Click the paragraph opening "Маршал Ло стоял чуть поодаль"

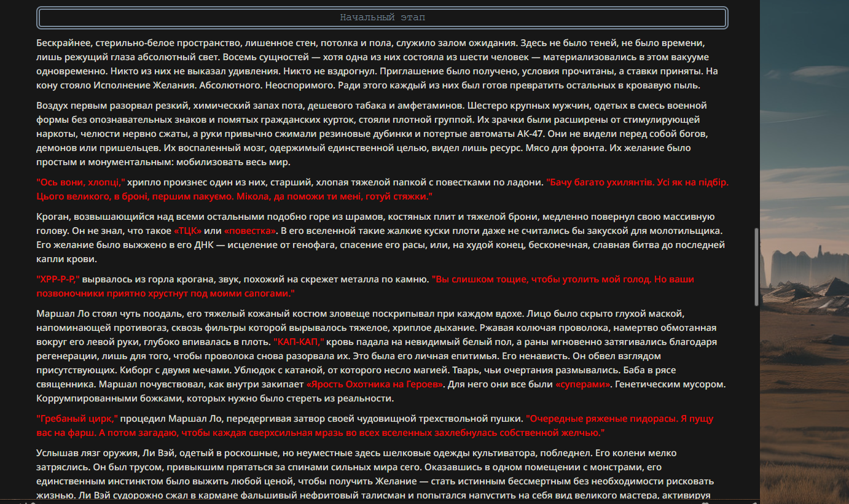(381, 356)
